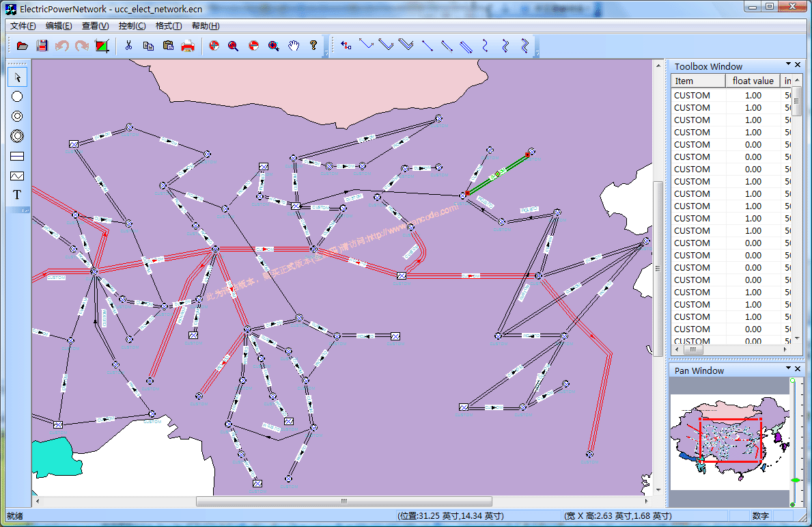812x527 pixels.
Task: Expand the left tool palette options arrow
Action: tap(25, 209)
